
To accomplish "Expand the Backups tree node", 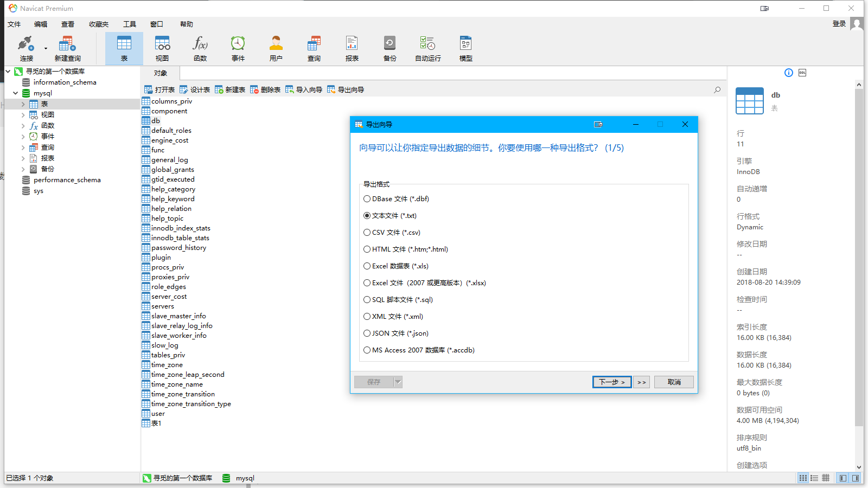I will pyautogui.click(x=23, y=169).
